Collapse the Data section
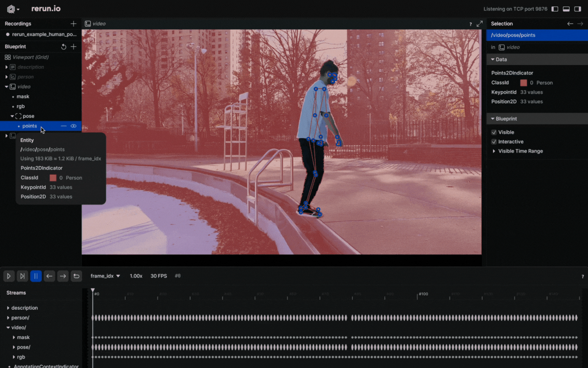The width and height of the screenshot is (588, 368). point(493,60)
